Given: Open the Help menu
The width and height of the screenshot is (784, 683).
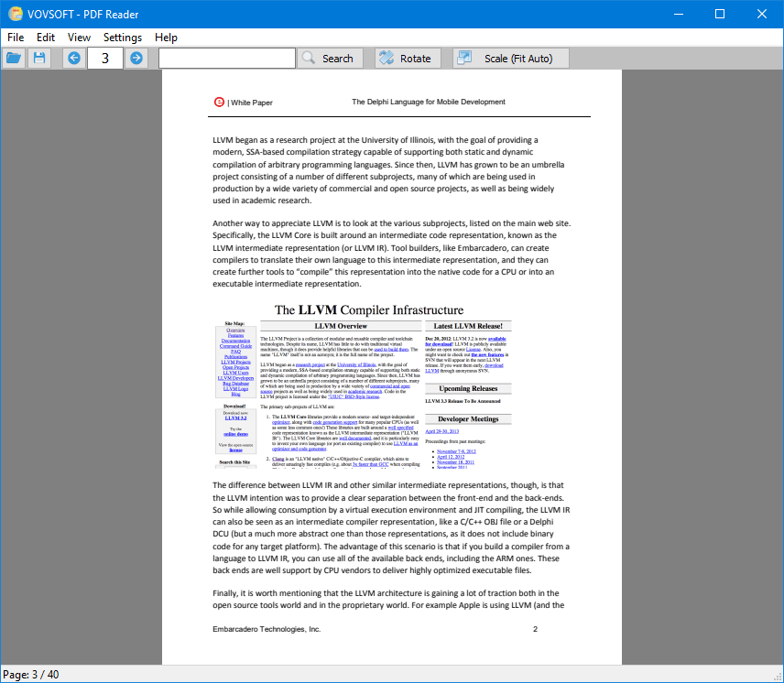Looking at the screenshot, I should 167,38.
